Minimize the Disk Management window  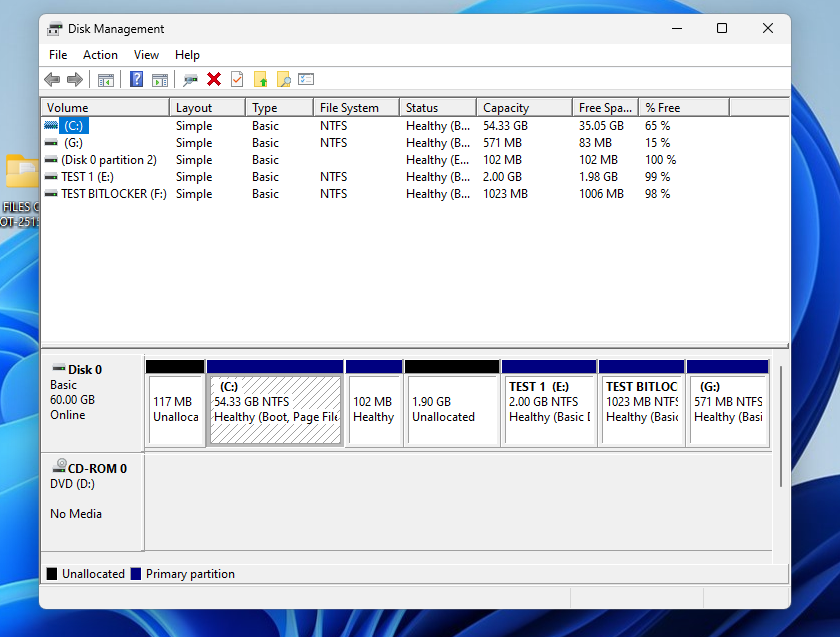click(677, 28)
